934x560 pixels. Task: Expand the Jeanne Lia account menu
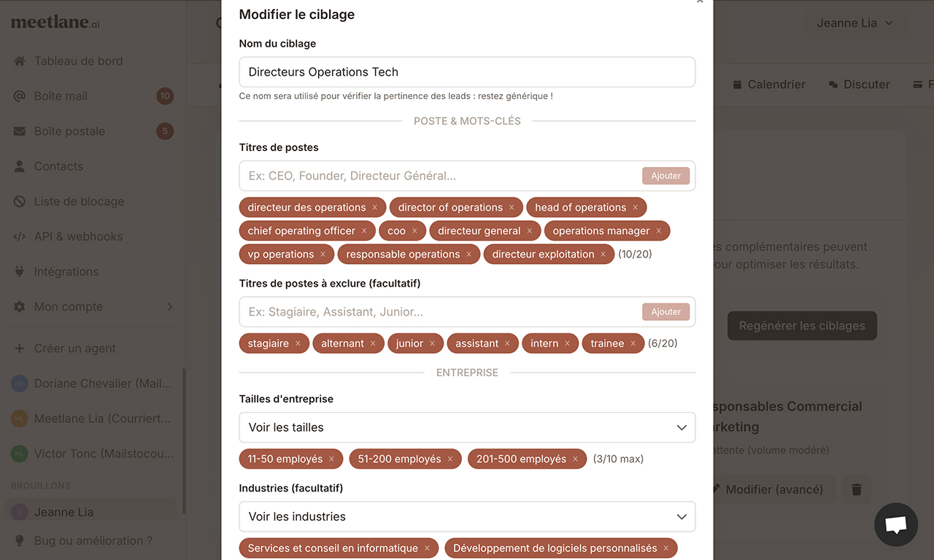[x=854, y=23]
